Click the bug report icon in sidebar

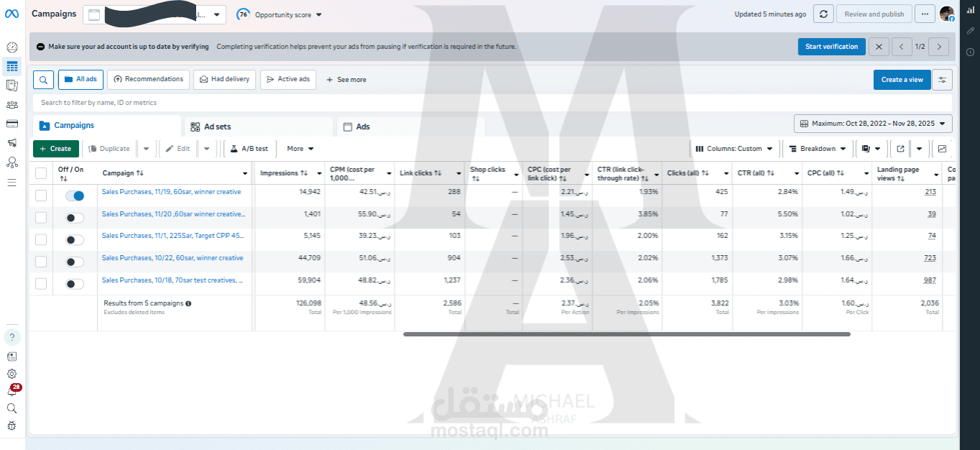click(11, 426)
